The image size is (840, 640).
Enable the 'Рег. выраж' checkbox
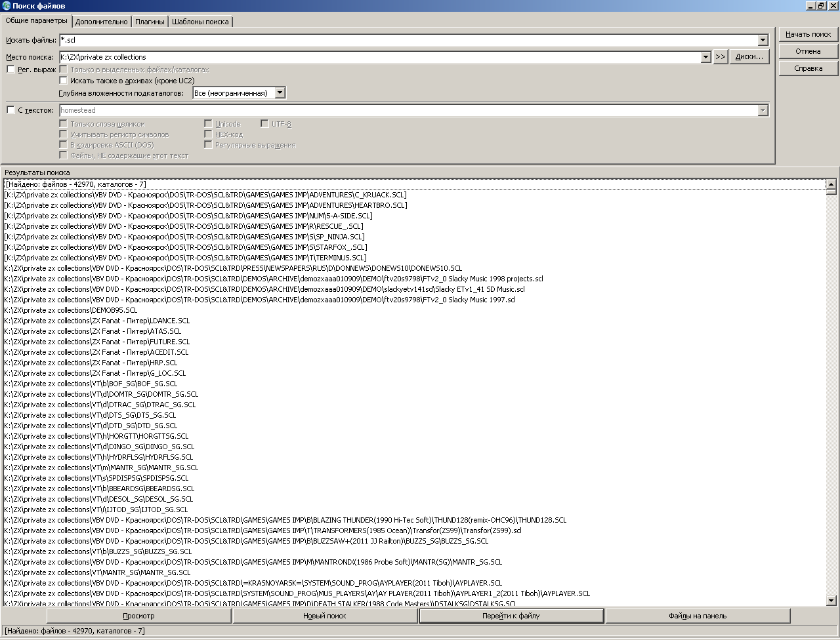(x=10, y=70)
